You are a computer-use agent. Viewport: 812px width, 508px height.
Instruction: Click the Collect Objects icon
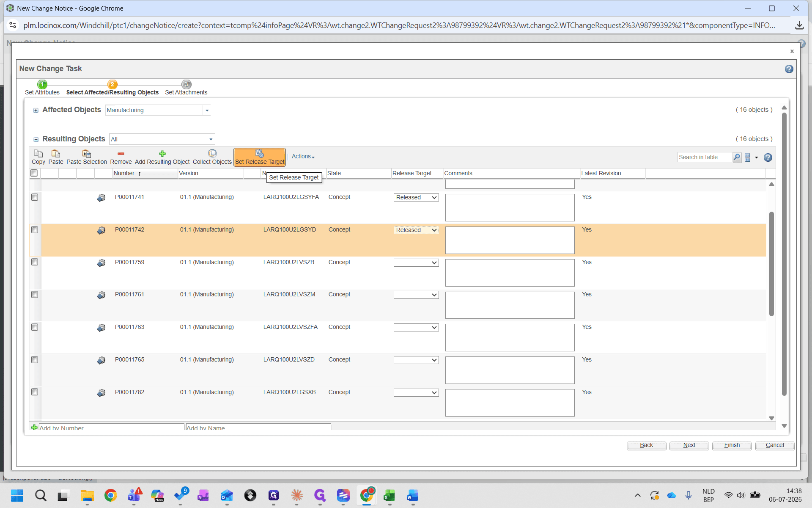212,153
